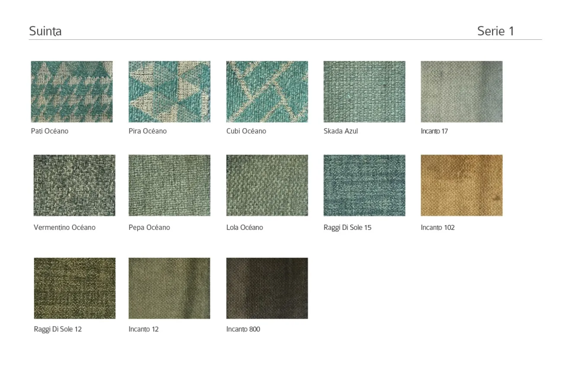
Task: Pick the Incanto 17 fabric swatch
Action: pos(462,92)
